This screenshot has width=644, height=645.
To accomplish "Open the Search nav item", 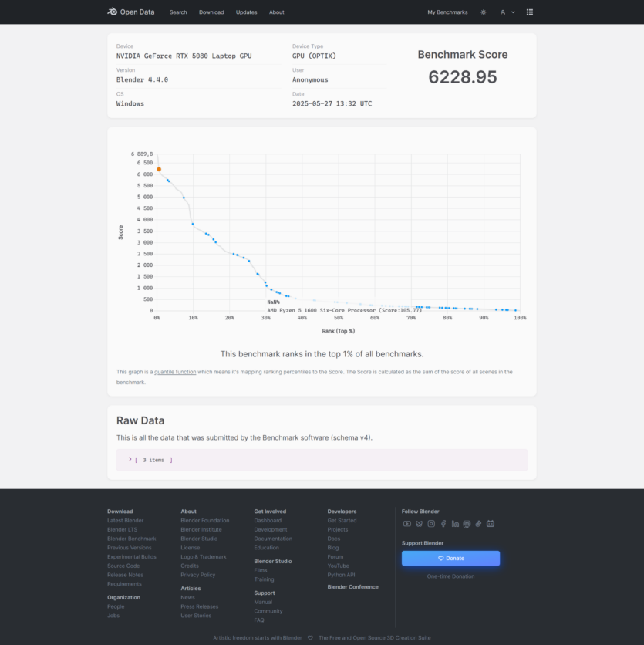I will pyautogui.click(x=178, y=12).
